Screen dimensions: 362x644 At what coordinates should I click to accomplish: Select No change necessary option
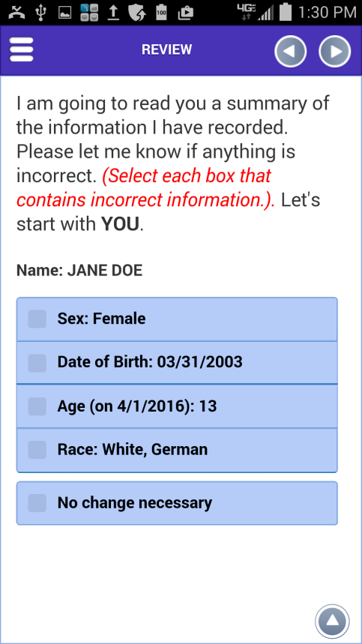pyautogui.click(x=177, y=503)
